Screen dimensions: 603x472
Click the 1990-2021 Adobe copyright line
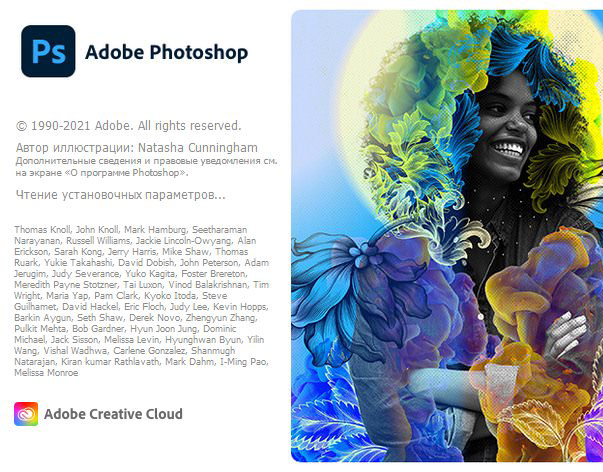128,126
